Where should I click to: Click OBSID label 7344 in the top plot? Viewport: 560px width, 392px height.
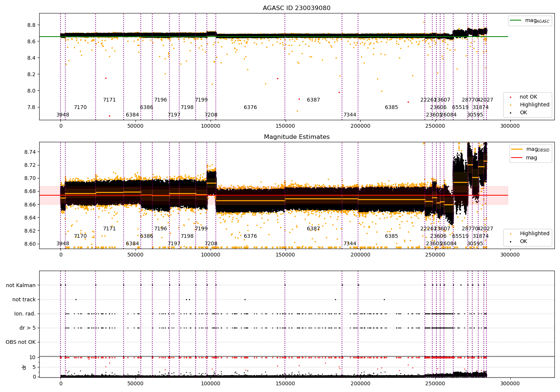coord(350,115)
